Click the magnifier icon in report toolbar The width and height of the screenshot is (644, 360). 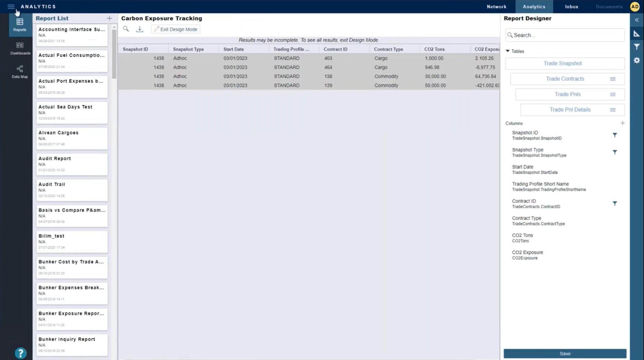click(x=126, y=29)
